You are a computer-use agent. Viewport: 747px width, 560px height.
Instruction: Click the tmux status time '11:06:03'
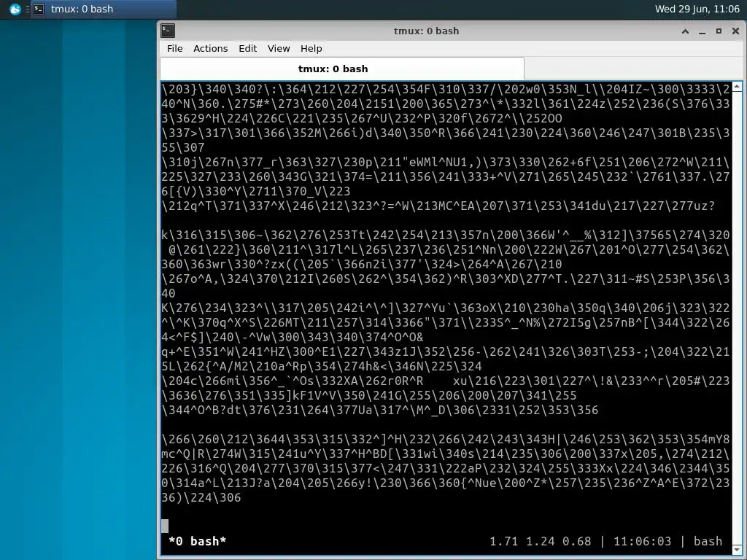pos(642,541)
